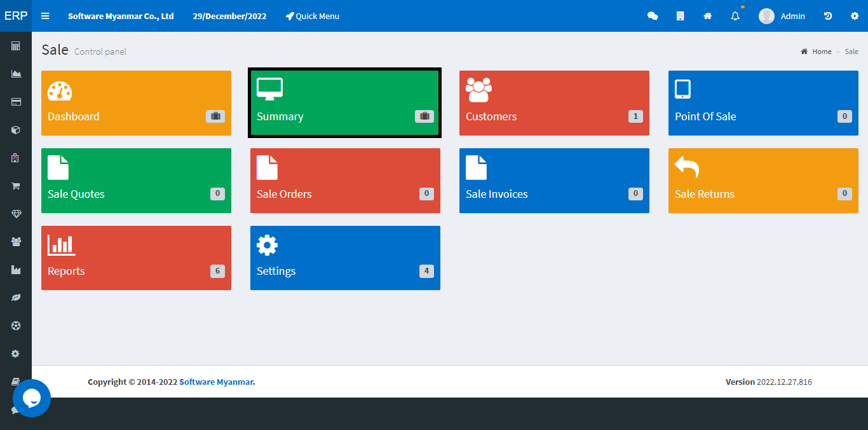Screen dimensions: 868x430
Task: Click the Reports bar chart icon
Action: coord(62,245)
